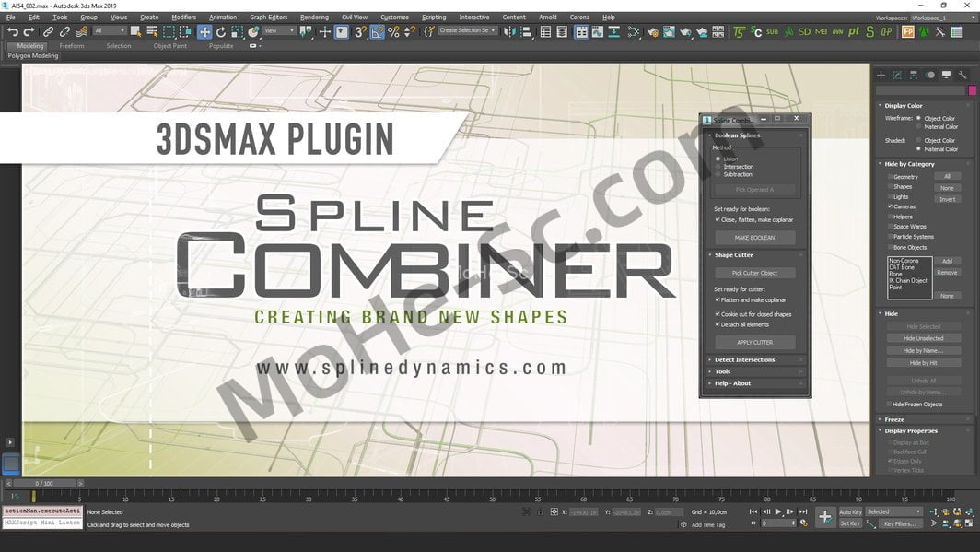
Task: Click the Play Animation button
Action: pos(778,511)
